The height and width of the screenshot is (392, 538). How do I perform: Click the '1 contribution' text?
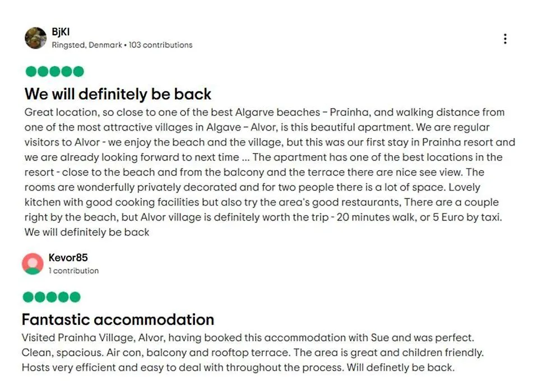74,270
